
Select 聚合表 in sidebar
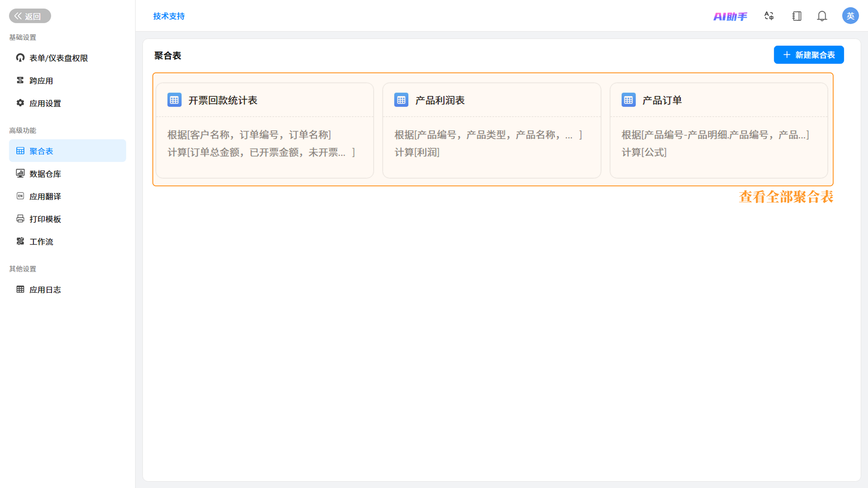(67, 151)
